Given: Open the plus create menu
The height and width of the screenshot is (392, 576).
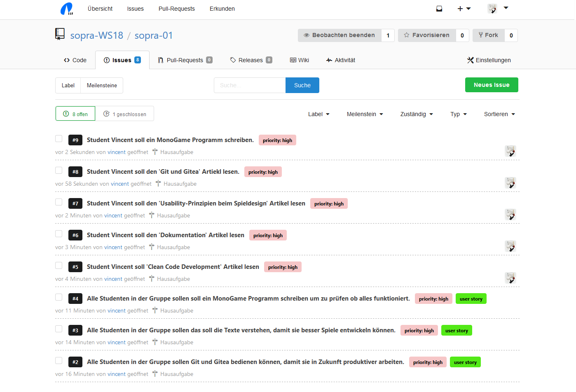Looking at the screenshot, I should pos(464,9).
